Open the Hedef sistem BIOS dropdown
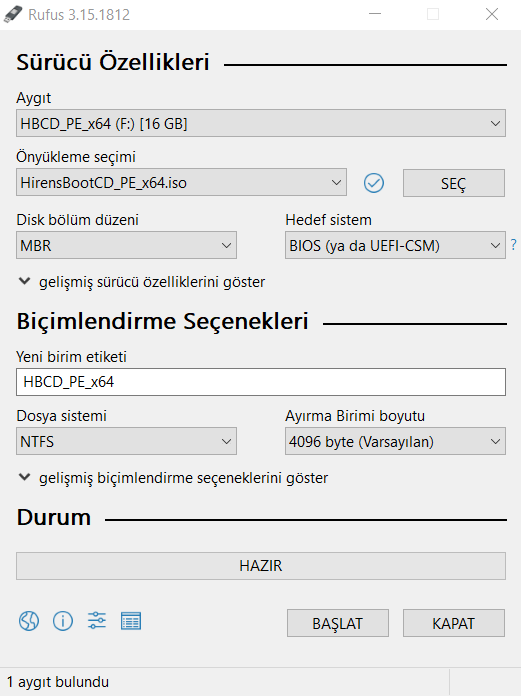The height and width of the screenshot is (696, 521). [x=395, y=245]
